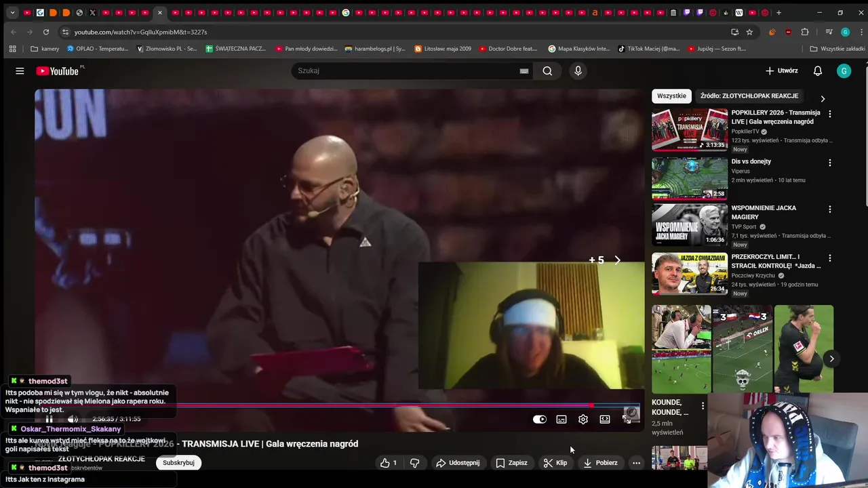Go back in Chrome
The height and width of the screenshot is (488, 868).
pyautogui.click(x=14, y=32)
